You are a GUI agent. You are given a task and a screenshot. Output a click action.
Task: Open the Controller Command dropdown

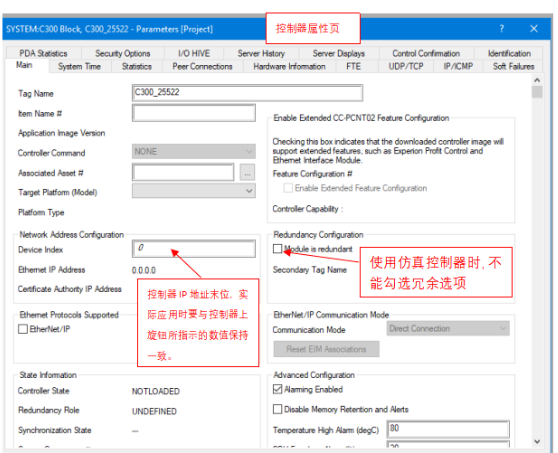(194, 151)
